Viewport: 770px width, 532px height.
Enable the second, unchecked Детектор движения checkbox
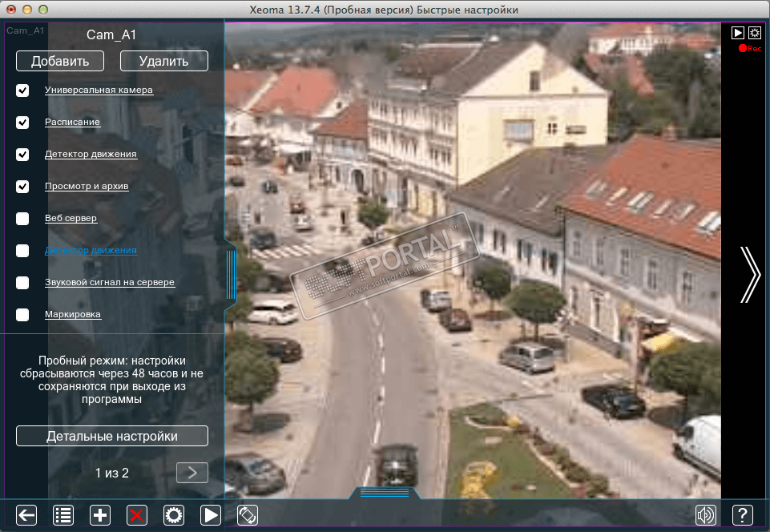[x=22, y=251]
